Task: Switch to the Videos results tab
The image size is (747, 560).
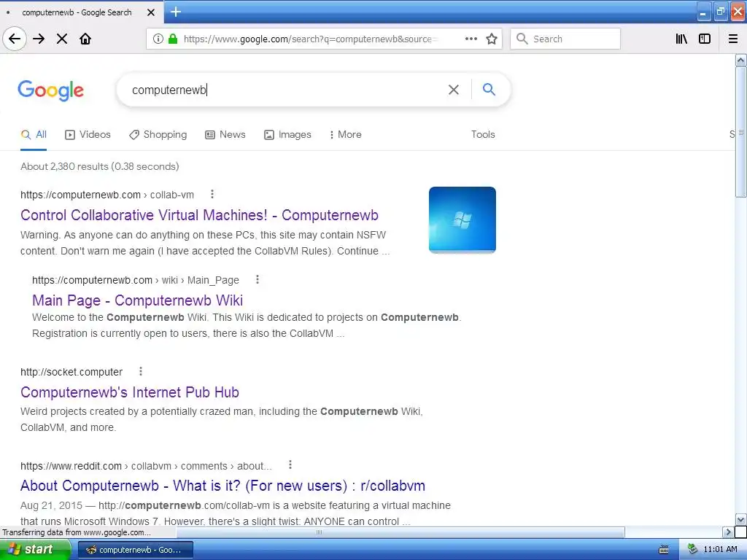Action: (88, 135)
